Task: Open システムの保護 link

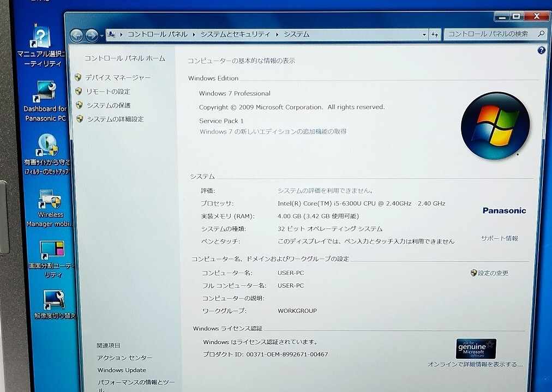Action: [109, 105]
